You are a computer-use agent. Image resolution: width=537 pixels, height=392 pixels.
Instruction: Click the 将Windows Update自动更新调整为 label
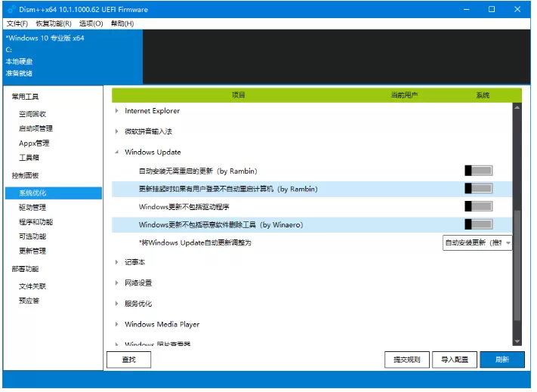(196, 245)
